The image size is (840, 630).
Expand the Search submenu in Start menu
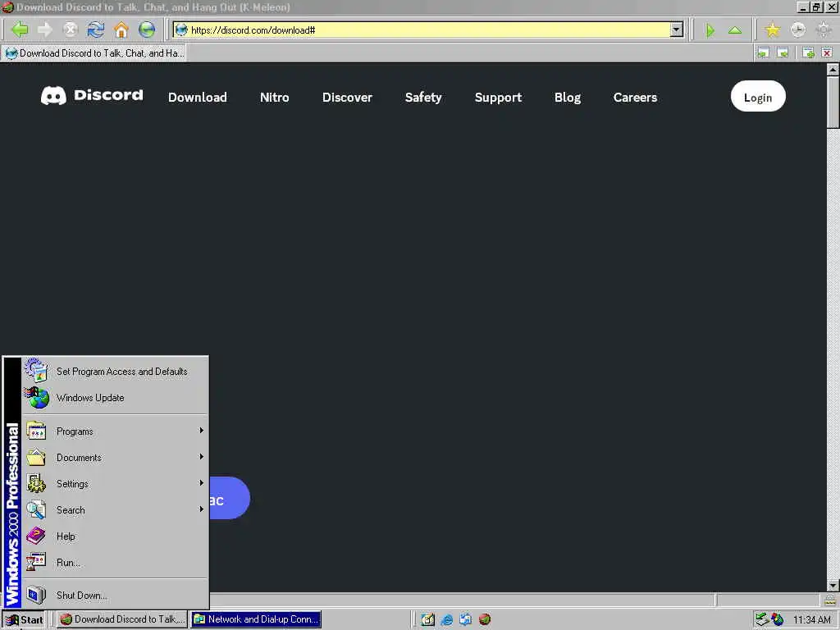(x=115, y=510)
